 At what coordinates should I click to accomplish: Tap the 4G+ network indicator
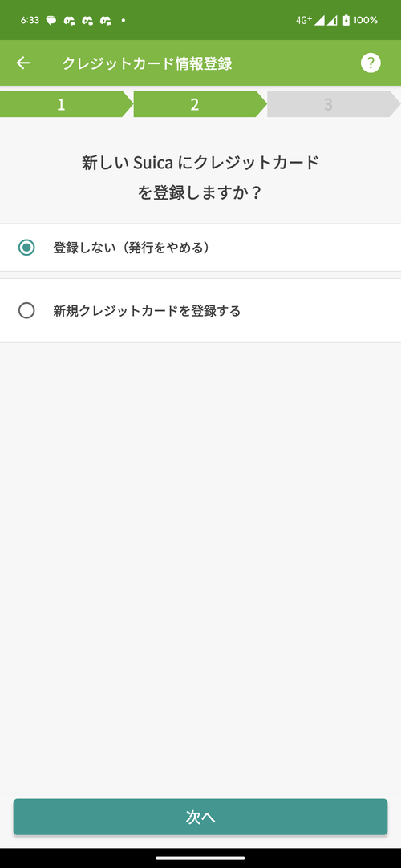(x=304, y=21)
